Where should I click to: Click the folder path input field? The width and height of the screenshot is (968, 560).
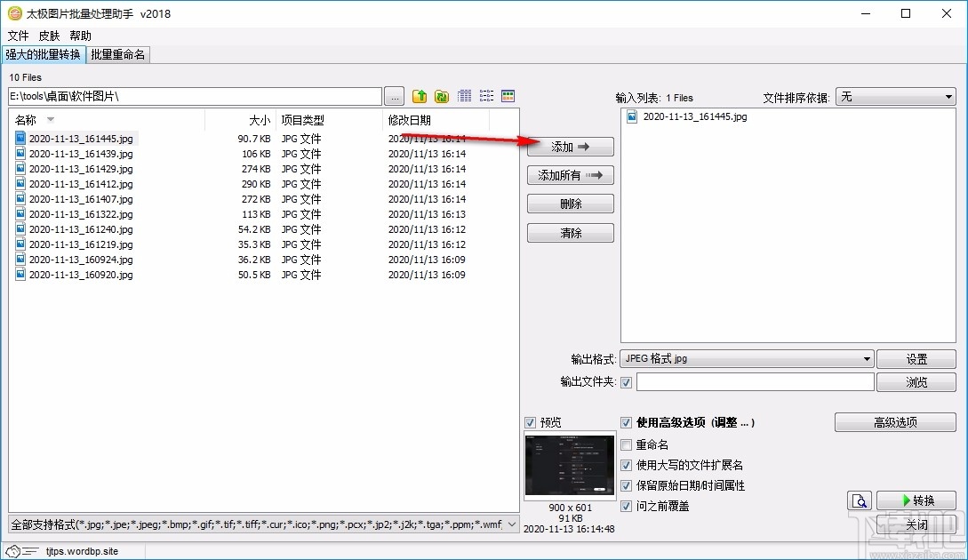195,96
